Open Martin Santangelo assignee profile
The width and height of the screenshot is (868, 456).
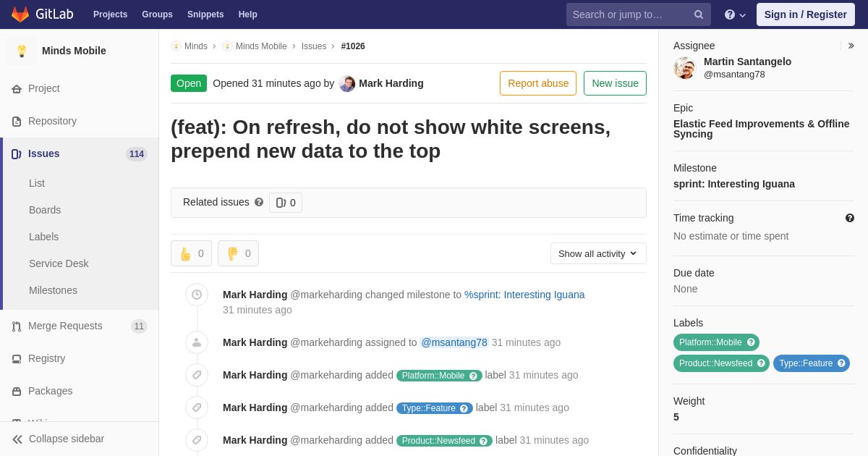(747, 62)
